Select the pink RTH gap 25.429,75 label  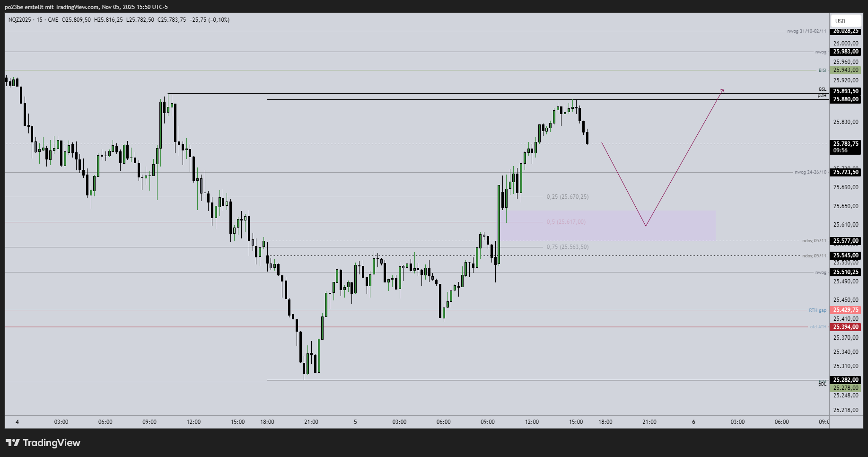pos(845,310)
